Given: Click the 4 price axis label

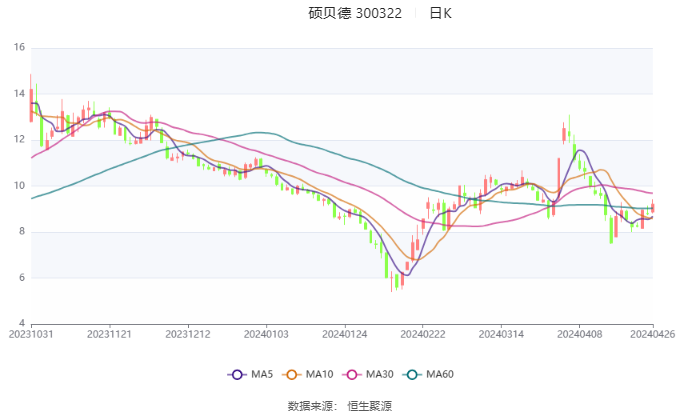Looking at the screenshot, I should (22, 323).
